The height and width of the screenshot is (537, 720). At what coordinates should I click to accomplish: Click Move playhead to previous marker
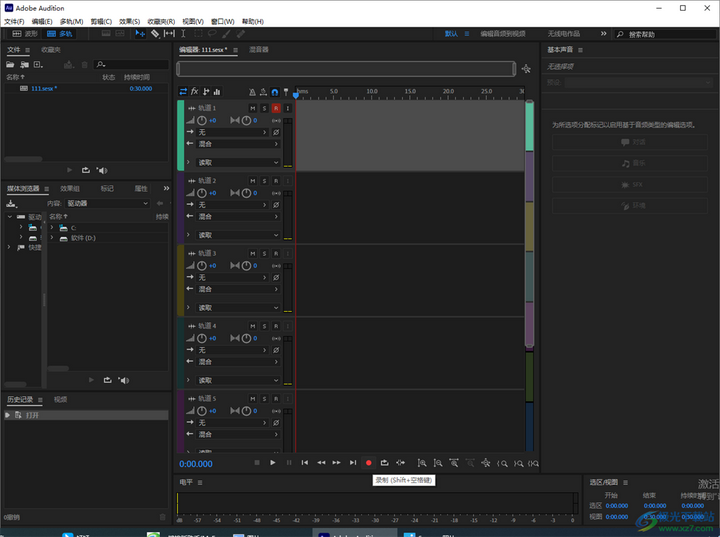pos(305,463)
